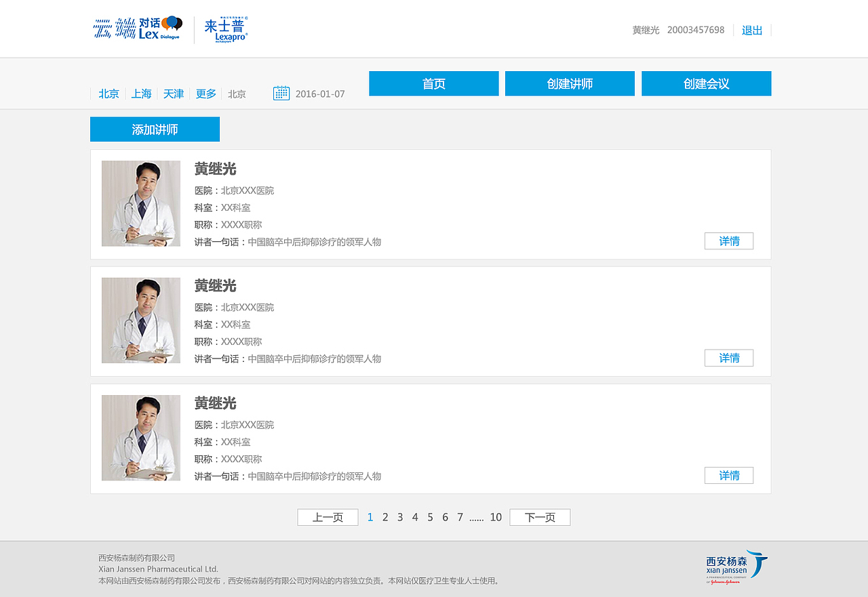This screenshot has height=597, width=868.
Task: Open the 更多 cities list
Action: [205, 94]
